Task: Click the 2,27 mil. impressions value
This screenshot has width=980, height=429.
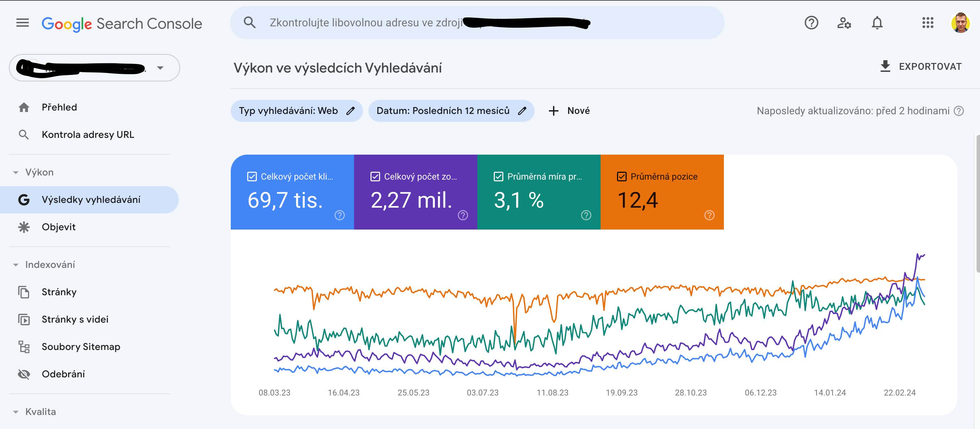Action: [x=411, y=200]
